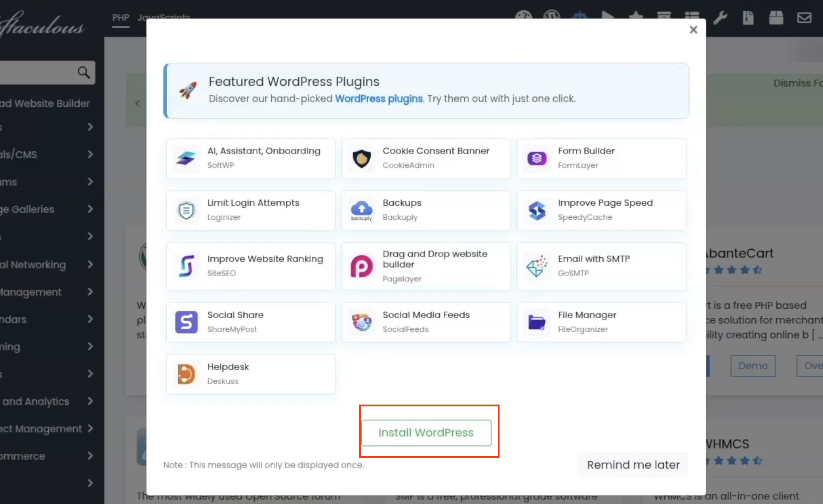Click the Backuply cloud backup icon
Viewport: 823px width, 504px height.
[361, 210]
